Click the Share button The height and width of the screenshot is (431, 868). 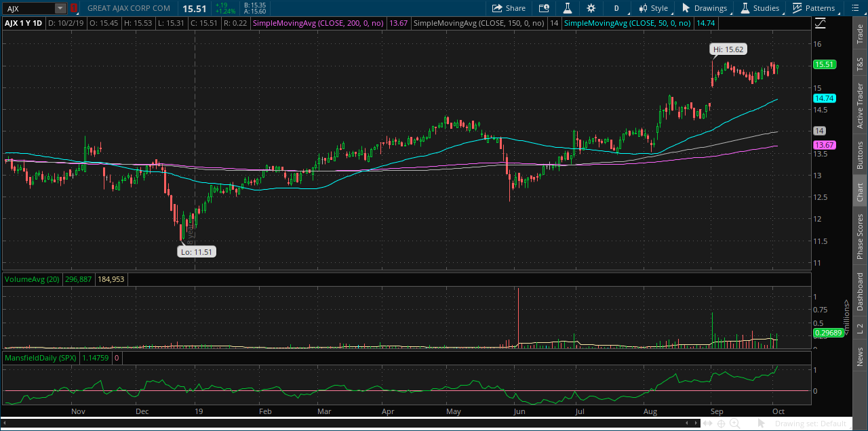tap(509, 8)
